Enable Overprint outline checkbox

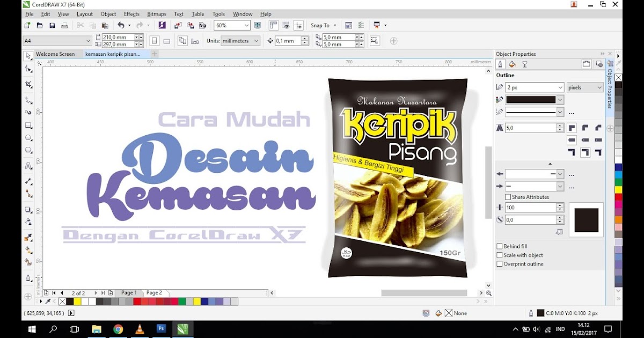(x=500, y=264)
